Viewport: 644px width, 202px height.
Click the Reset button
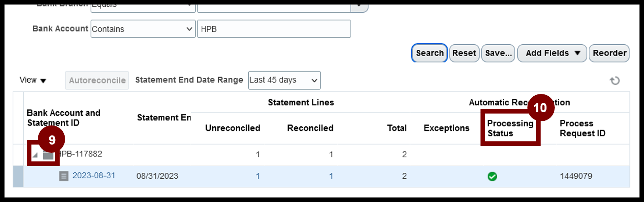tap(464, 53)
